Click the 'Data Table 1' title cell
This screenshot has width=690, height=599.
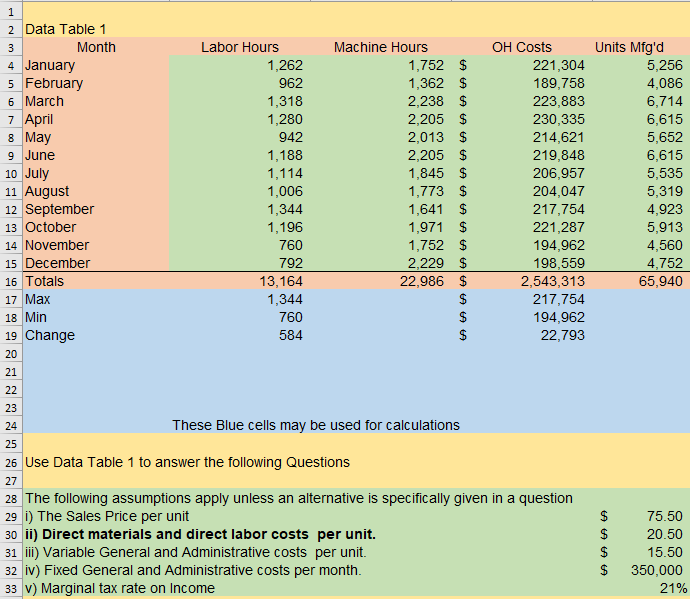65,29
